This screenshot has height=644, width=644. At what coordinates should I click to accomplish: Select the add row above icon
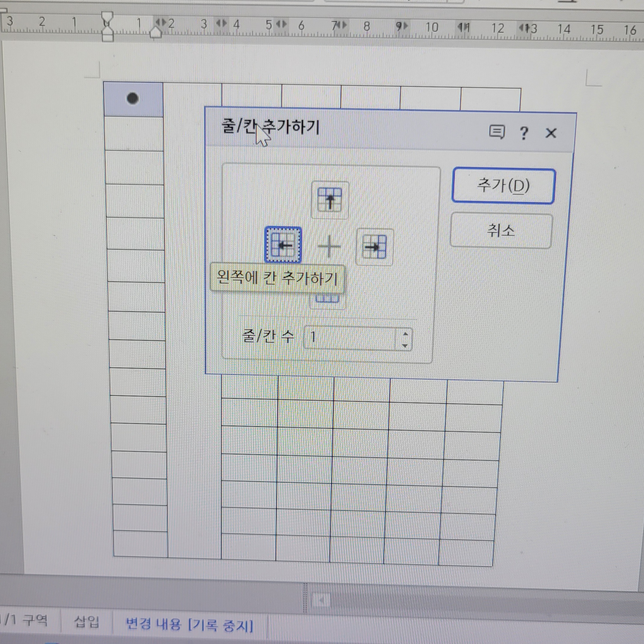pos(330,200)
